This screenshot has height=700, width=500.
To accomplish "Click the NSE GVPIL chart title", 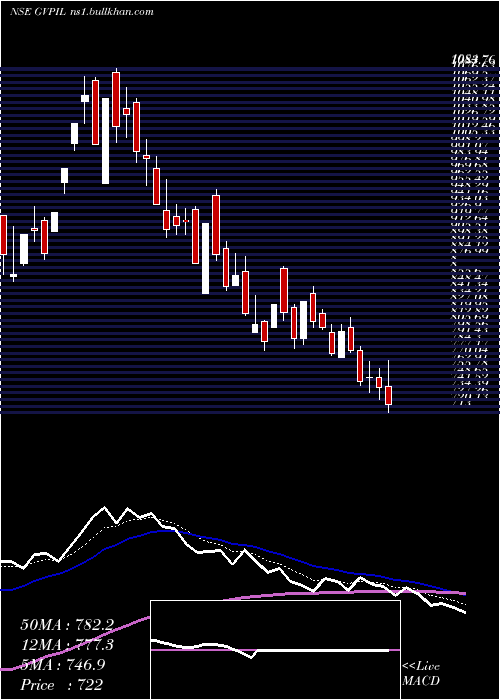I will (x=37, y=11).
